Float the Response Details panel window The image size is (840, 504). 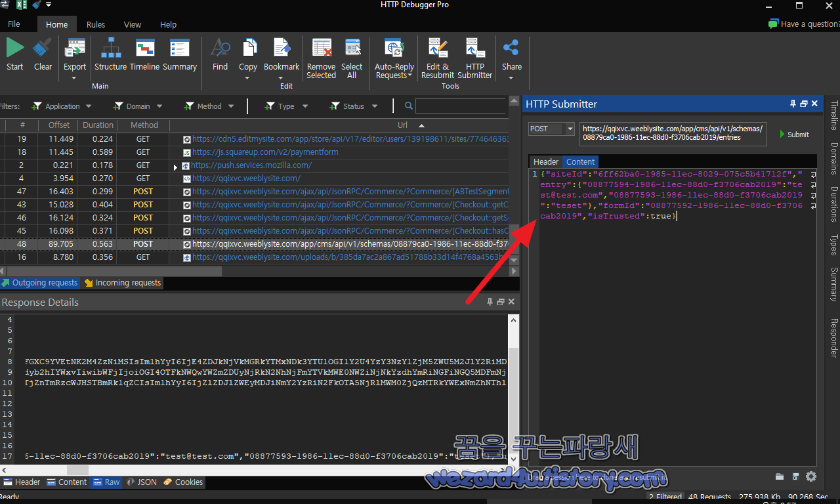pos(501,302)
